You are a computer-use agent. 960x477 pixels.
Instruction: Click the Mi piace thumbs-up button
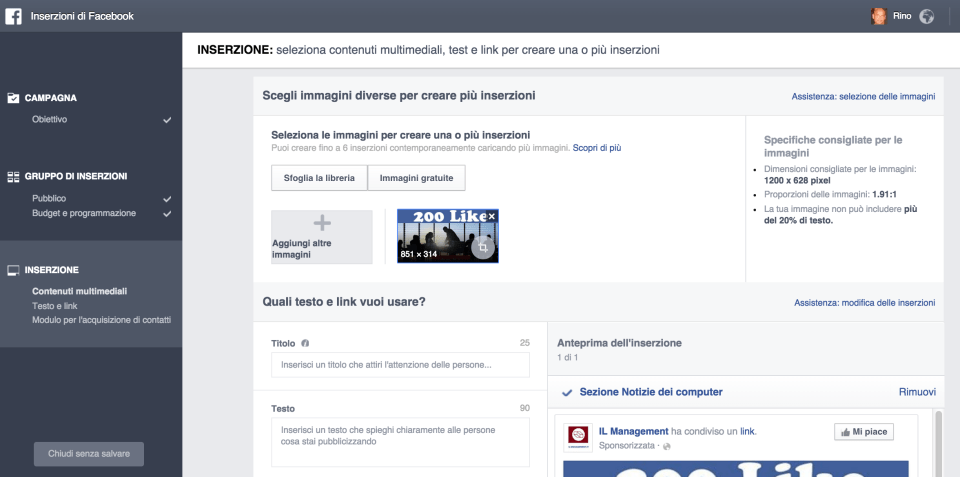click(864, 432)
